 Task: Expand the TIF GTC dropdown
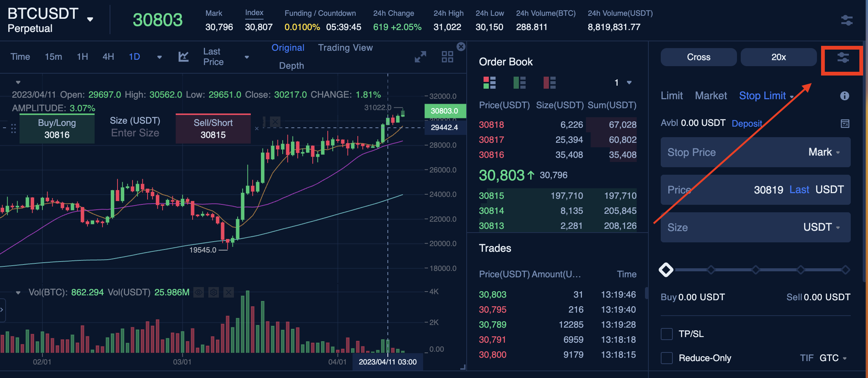click(x=832, y=358)
